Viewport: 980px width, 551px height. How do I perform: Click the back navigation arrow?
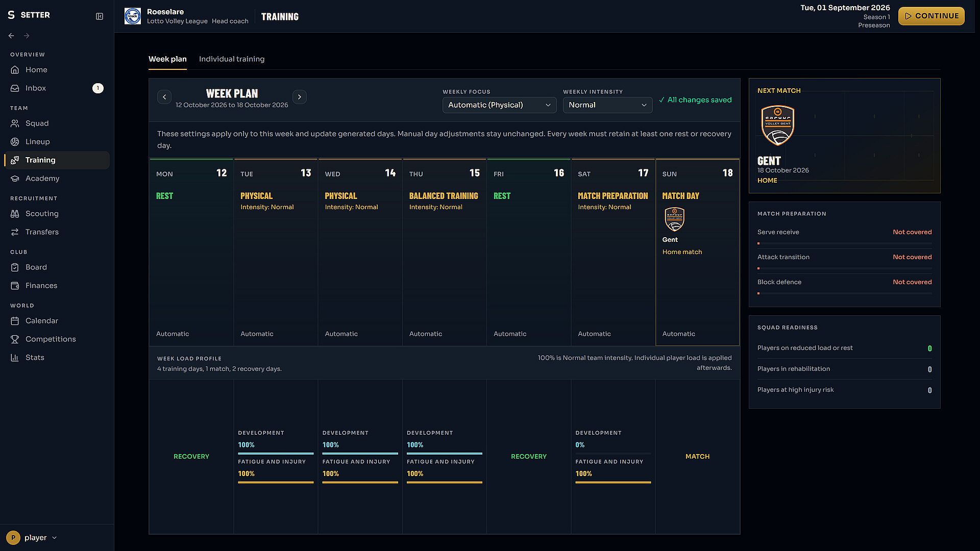(11, 36)
